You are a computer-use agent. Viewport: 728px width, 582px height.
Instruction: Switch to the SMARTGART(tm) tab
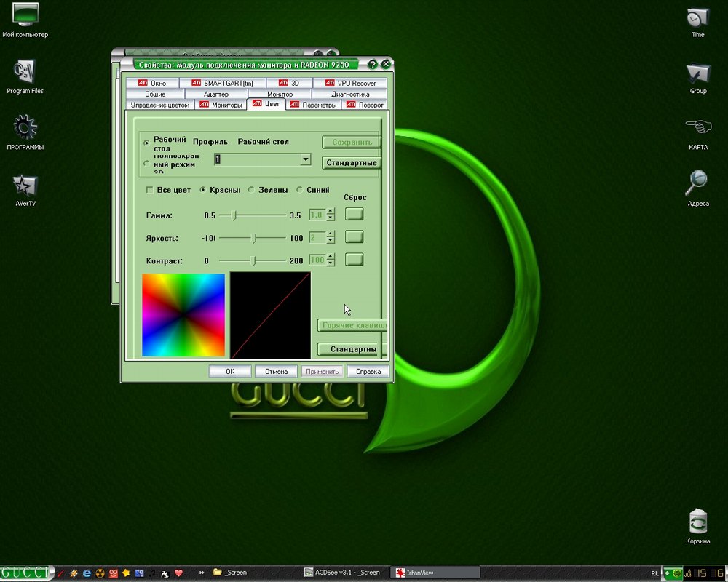tap(222, 83)
